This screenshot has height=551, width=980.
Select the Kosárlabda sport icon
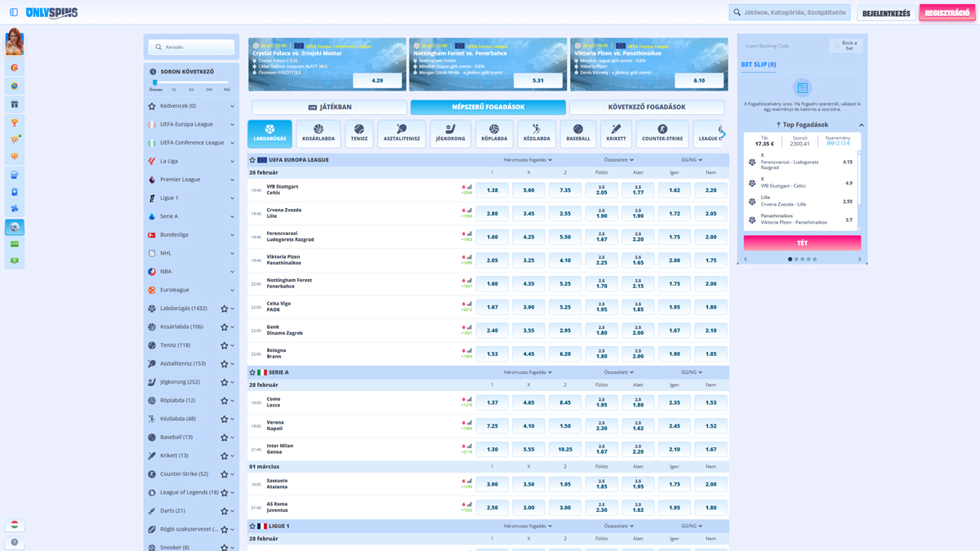tap(318, 133)
